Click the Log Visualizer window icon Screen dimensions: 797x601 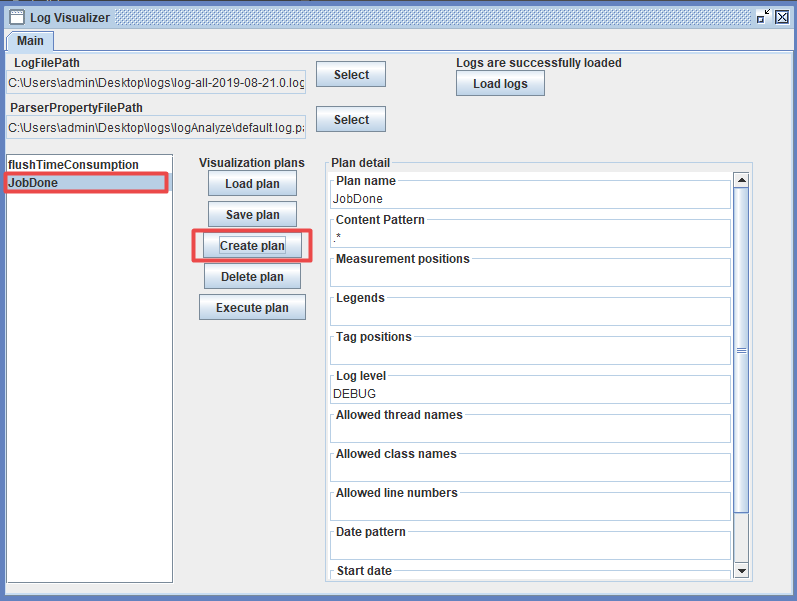pos(16,17)
